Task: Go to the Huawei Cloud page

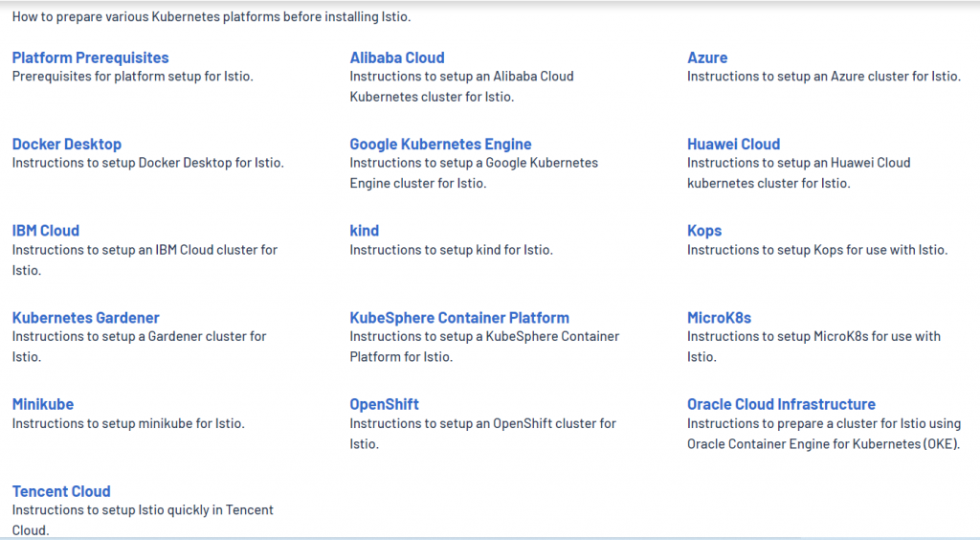Action: 733,145
